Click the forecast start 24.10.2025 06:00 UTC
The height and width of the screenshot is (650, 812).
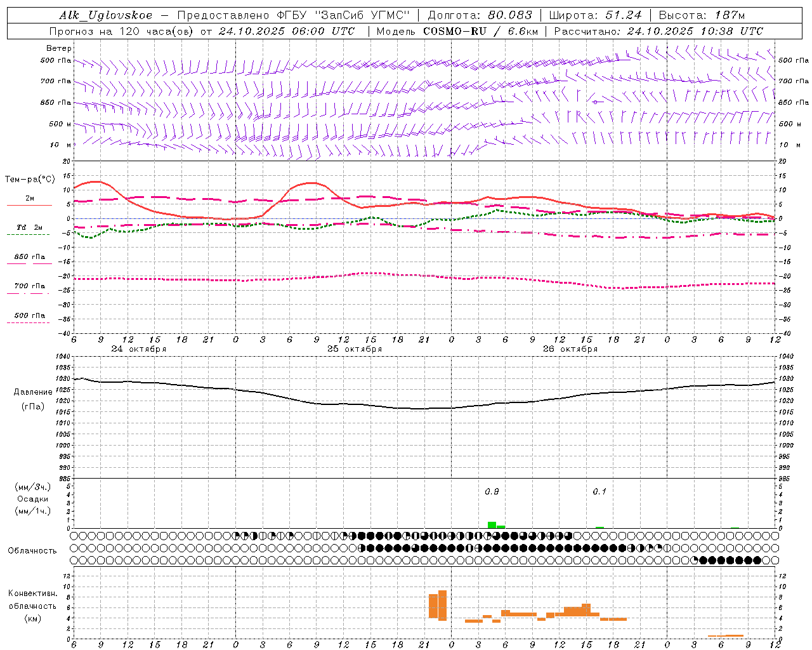[x=287, y=31]
